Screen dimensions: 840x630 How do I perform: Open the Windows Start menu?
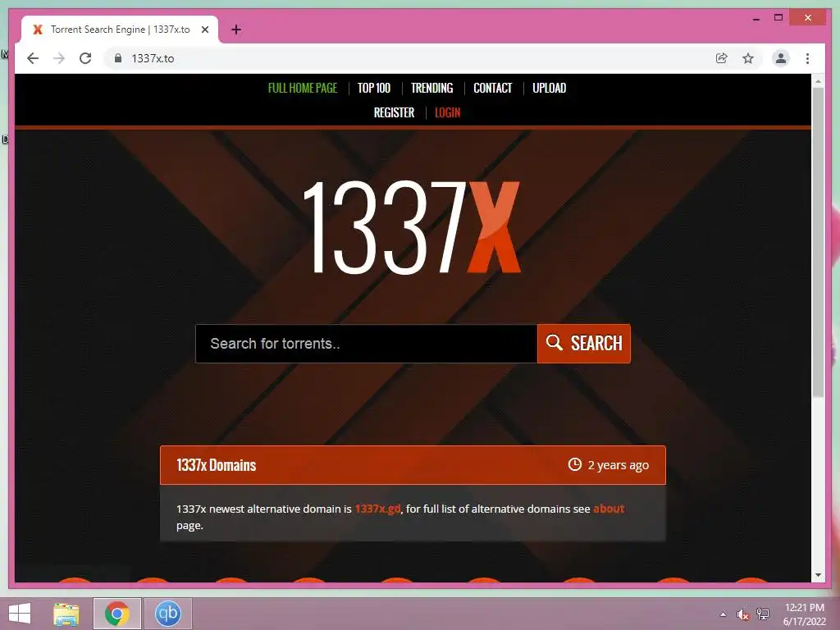click(20, 614)
